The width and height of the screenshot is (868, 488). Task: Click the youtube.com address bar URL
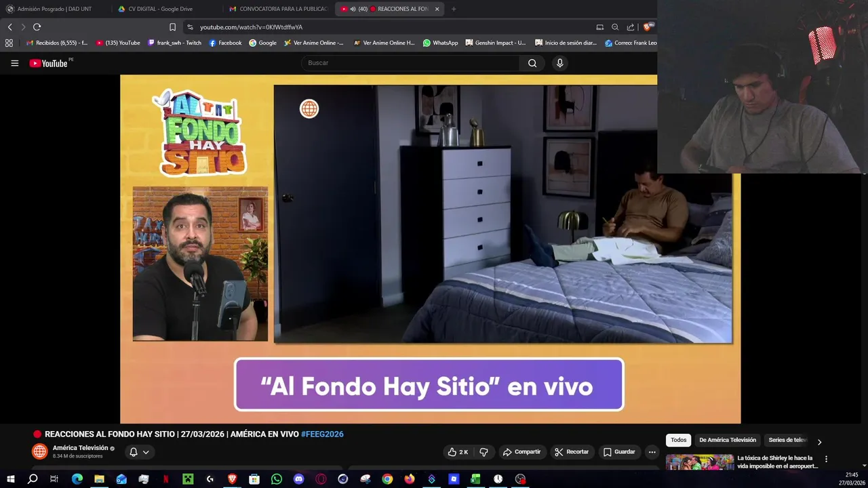click(x=251, y=27)
